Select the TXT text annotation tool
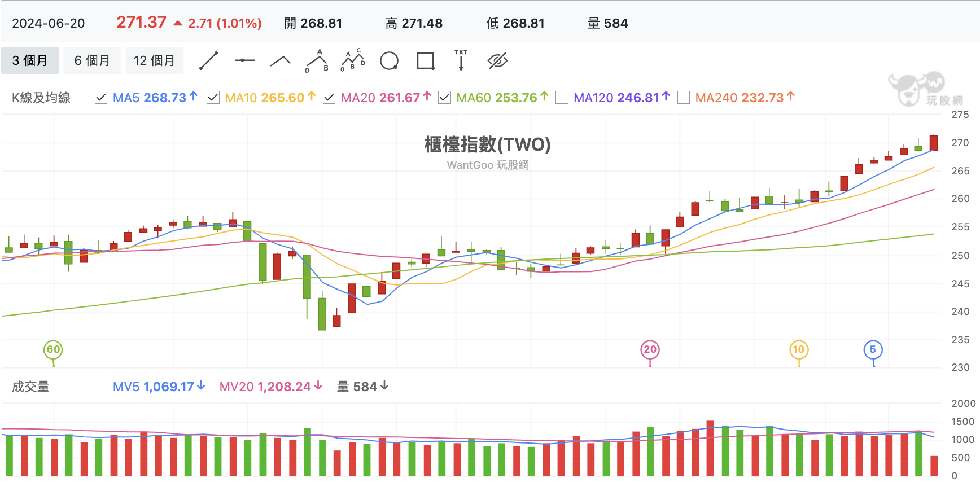Viewport: 980px width, 482px height. (461, 60)
